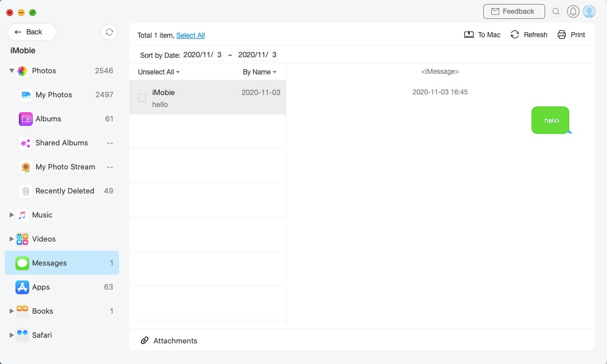
Task: Click the Apps count 63
Action: click(109, 287)
